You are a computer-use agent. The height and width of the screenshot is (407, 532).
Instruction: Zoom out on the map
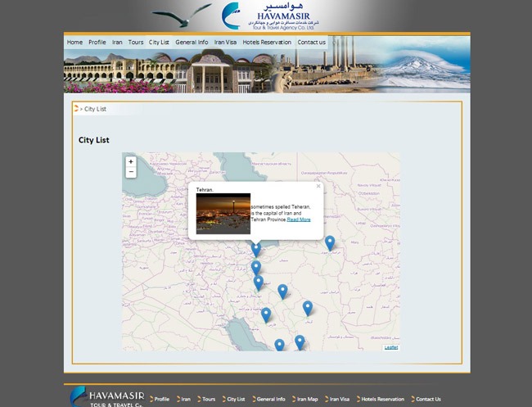point(131,173)
